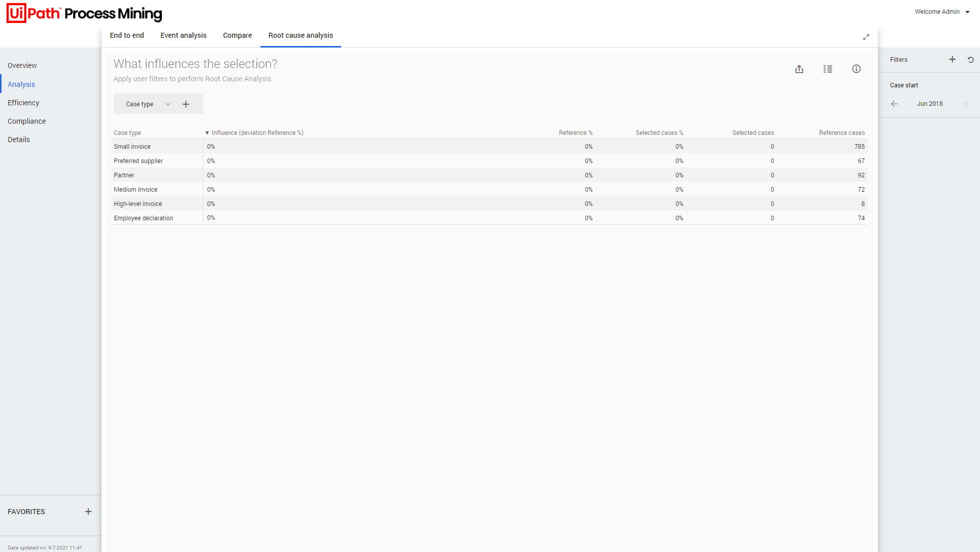The height and width of the screenshot is (552, 980).
Task: Sort by Influence column header
Action: (257, 133)
